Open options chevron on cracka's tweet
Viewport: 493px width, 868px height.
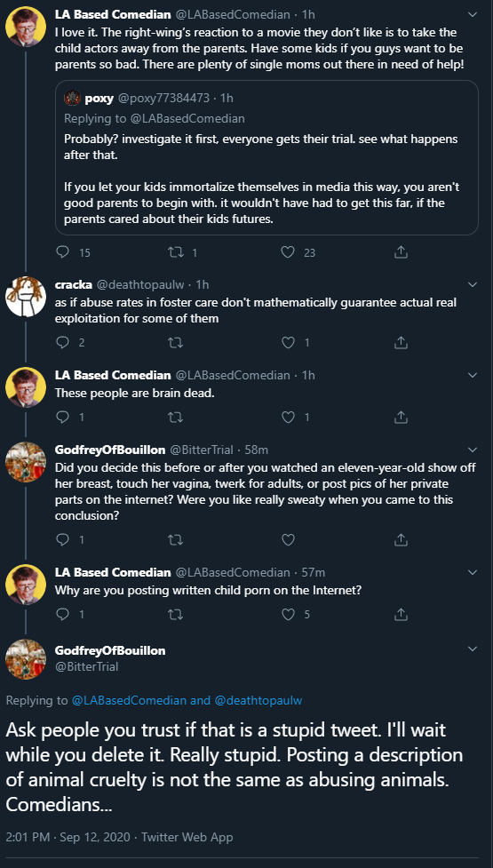(x=473, y=284)
